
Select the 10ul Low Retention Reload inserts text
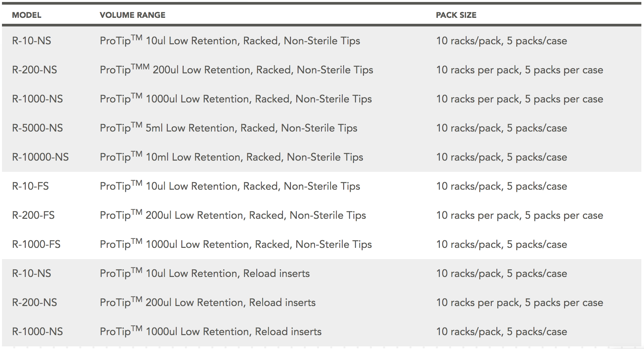[205, 274]
